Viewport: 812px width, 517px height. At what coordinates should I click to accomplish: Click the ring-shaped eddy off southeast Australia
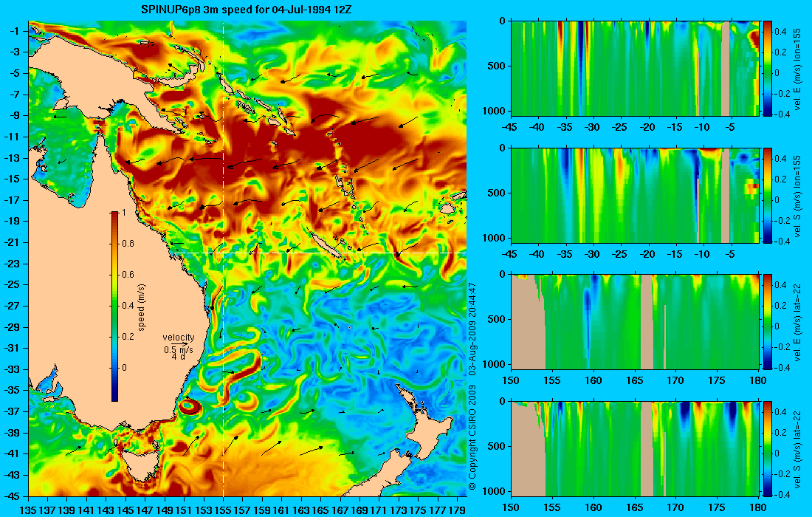point(190,407)
